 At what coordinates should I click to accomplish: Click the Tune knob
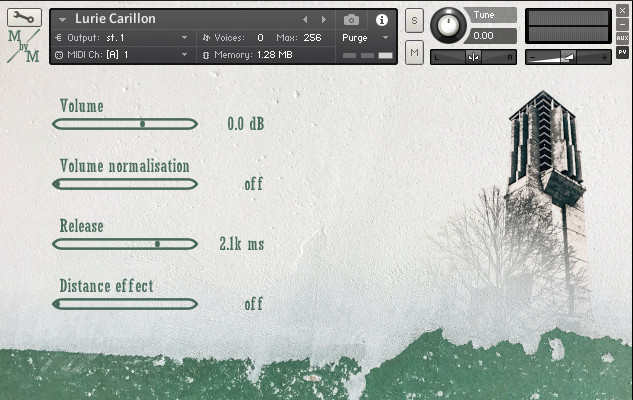(448, 25)
